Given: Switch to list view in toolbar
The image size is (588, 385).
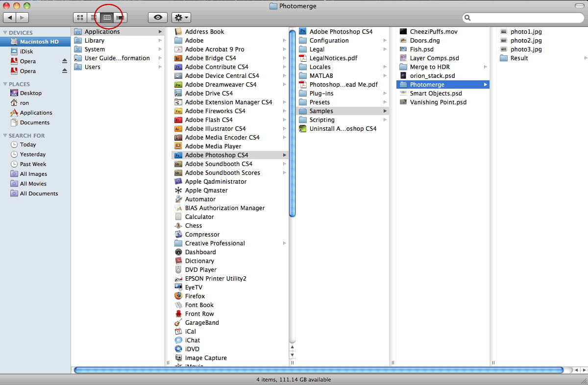Looking at the screenshot, I should tap(93, 18).
